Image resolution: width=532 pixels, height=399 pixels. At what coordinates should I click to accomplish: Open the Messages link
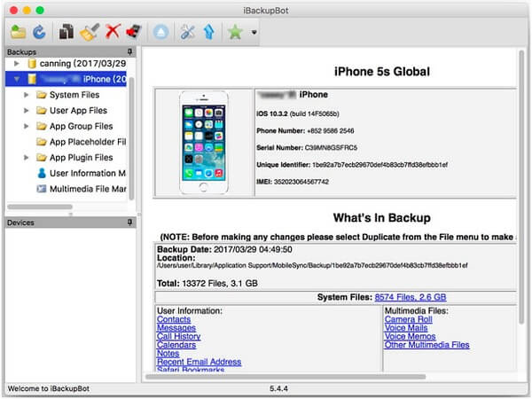[x=176, y=328]
